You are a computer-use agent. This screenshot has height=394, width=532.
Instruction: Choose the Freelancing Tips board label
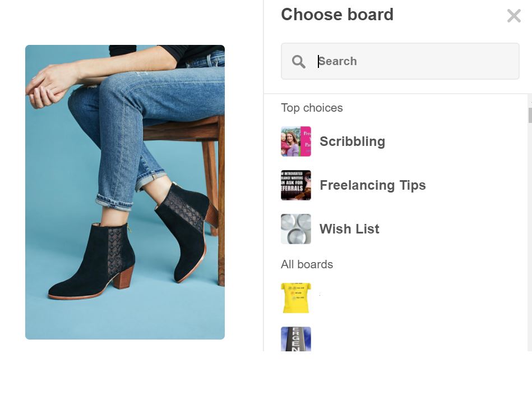point(372,185)
